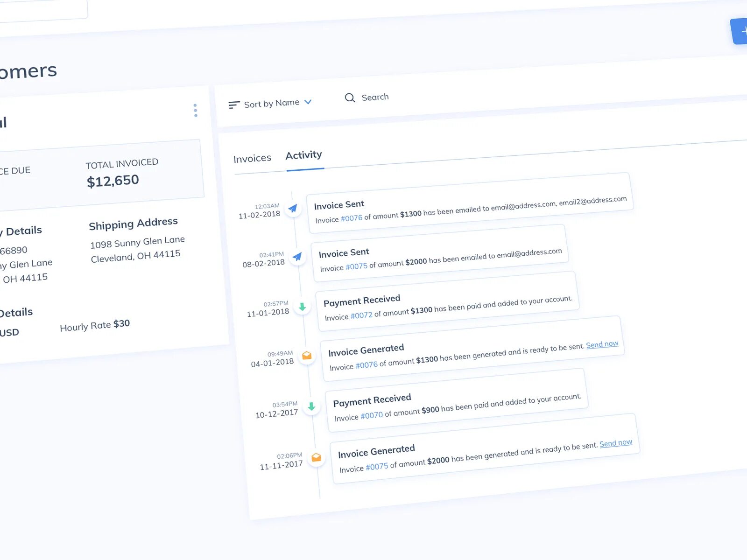
Task: Open invoice #0076 link in Invoice Generated card
Action: coord(366,365)
